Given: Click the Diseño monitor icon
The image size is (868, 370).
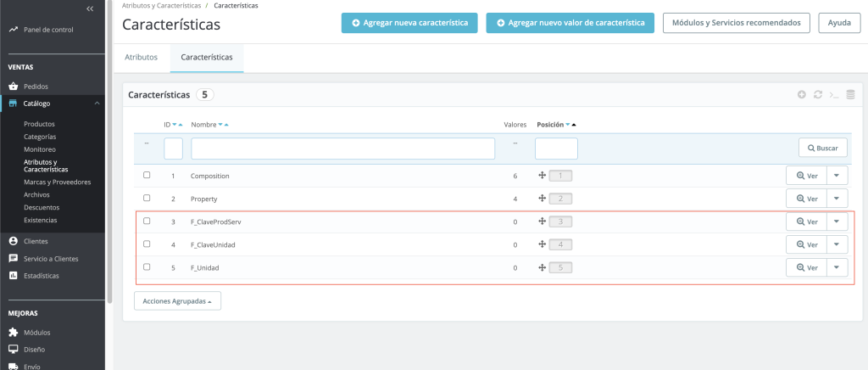Looking at the screenshot, I should click(14, 350).
